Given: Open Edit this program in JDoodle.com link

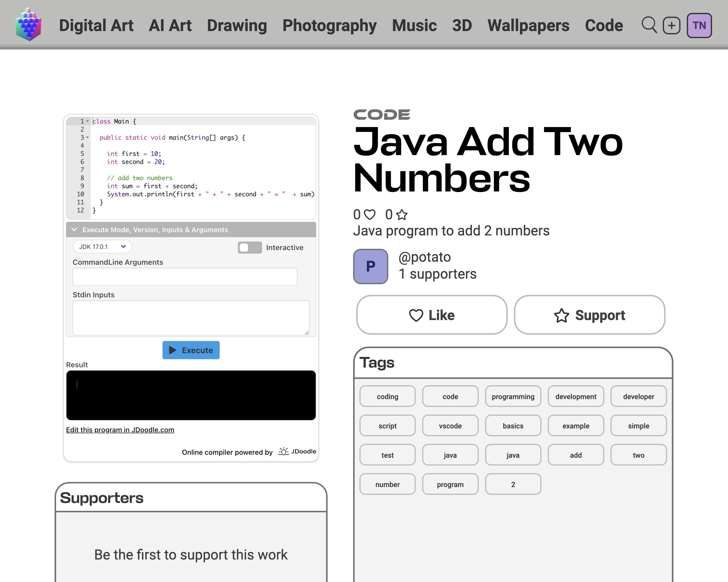Looking at the screenshot, I should [x=120, y=430].
